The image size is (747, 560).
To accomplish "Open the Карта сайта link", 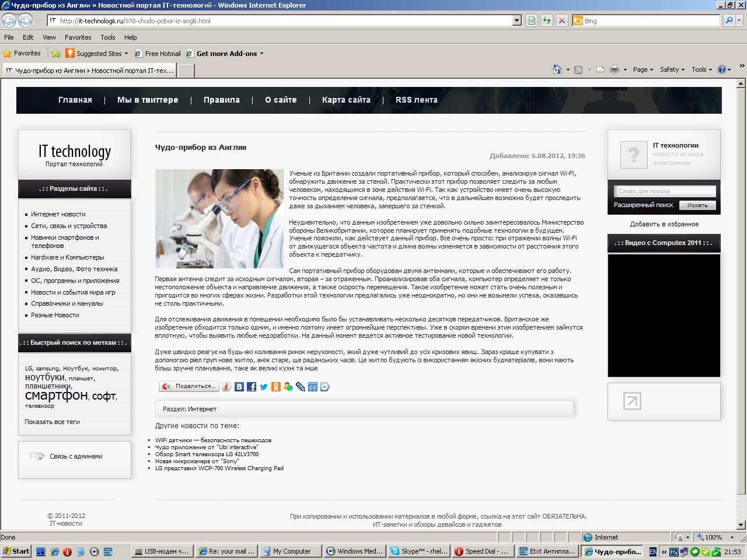I will 346,100.
